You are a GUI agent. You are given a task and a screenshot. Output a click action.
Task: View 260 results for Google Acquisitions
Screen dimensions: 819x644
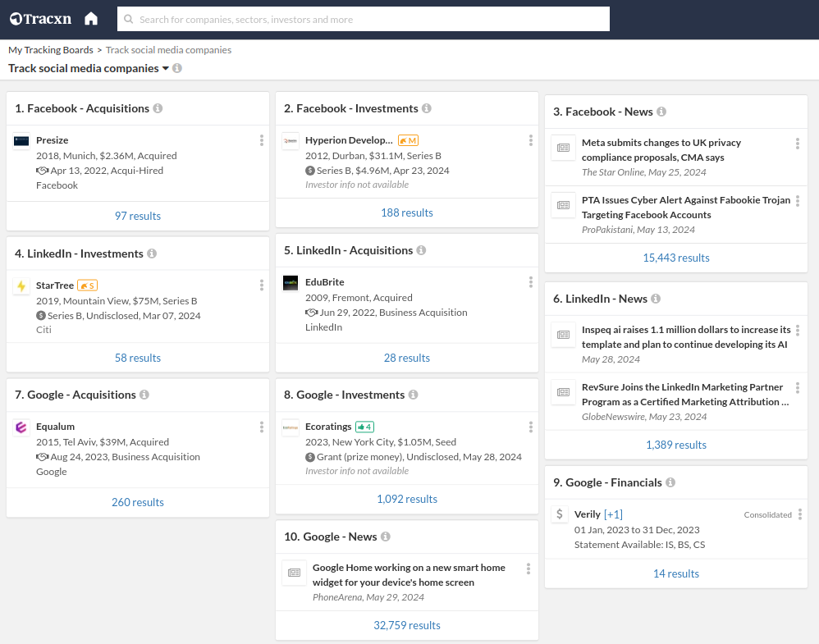tap(138, 502)
